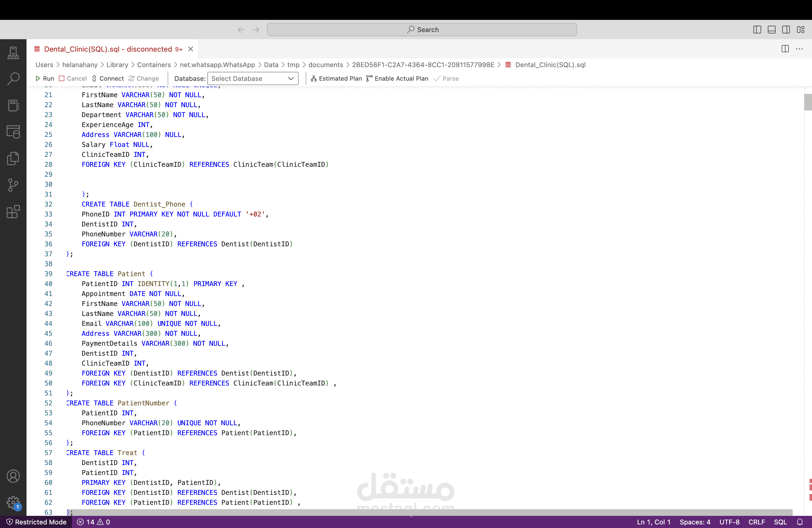
Task: Go forward with the right arrow
Action: pos(255,30)
